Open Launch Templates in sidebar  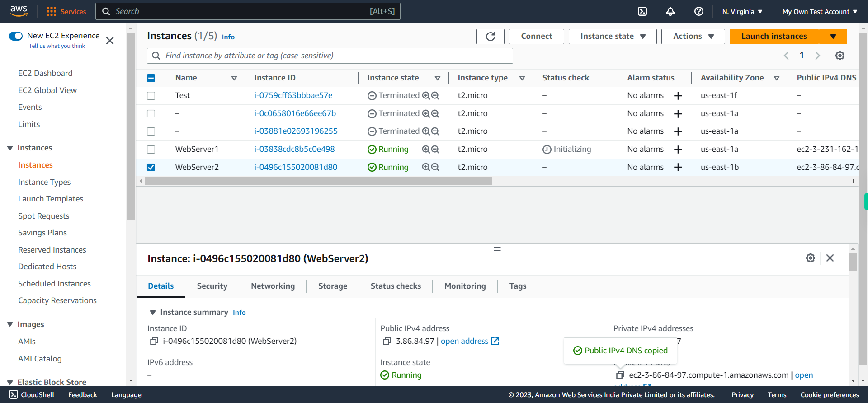tap(51, 199)
